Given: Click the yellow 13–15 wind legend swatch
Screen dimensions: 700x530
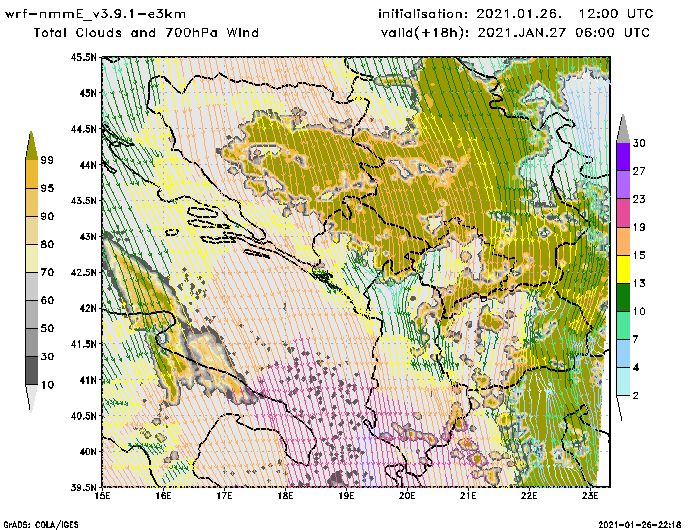Looking at the screenshot, I should click(623, 269).
